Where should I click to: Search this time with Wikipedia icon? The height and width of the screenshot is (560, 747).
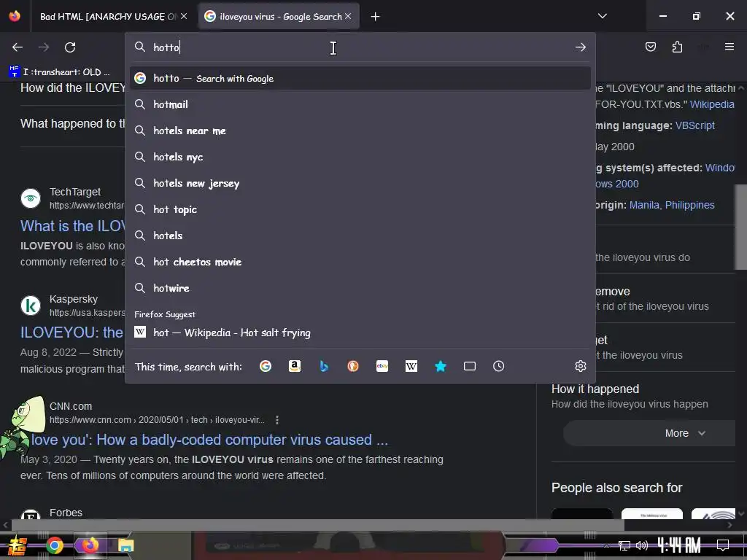411,366
